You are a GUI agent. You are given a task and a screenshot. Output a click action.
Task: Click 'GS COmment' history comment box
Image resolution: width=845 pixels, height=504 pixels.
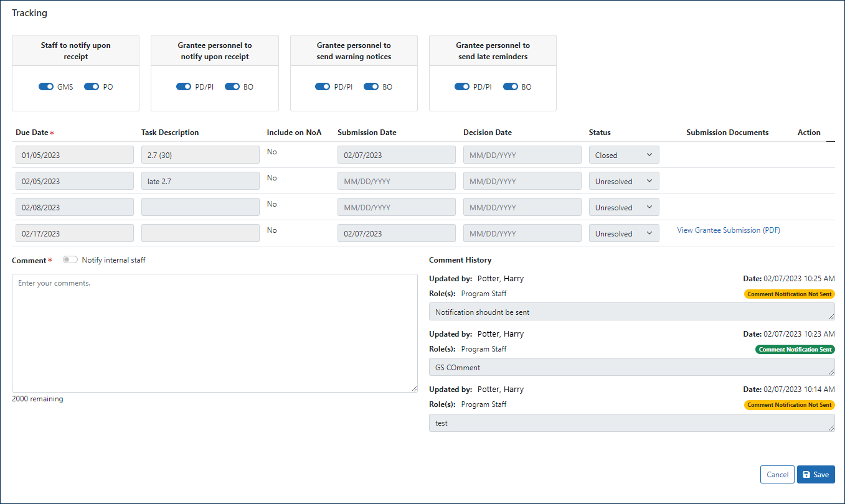point(632,367)
